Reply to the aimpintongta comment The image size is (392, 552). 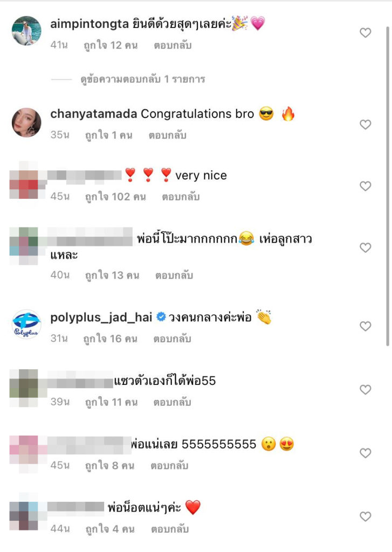pyautogui.click(x=173, y=45)
